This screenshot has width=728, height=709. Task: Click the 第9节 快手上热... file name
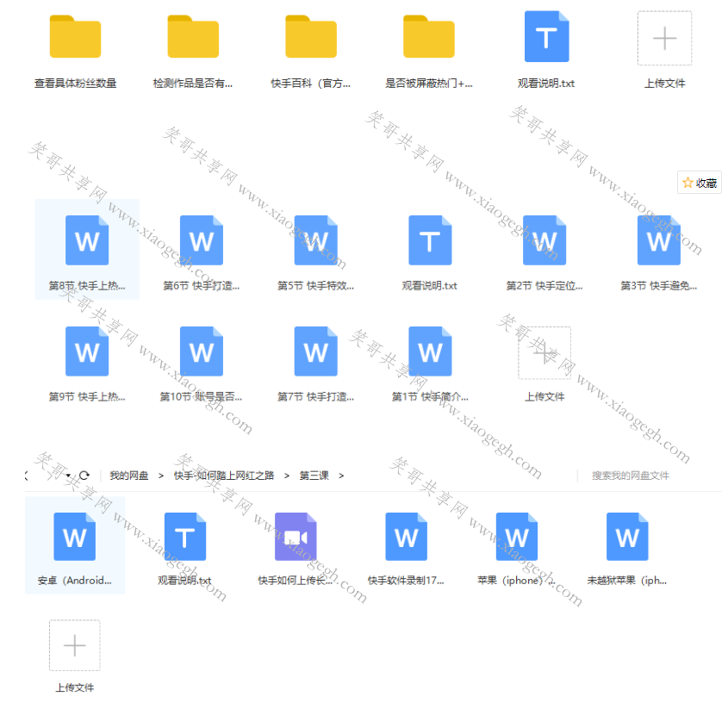tap(87, 397)
